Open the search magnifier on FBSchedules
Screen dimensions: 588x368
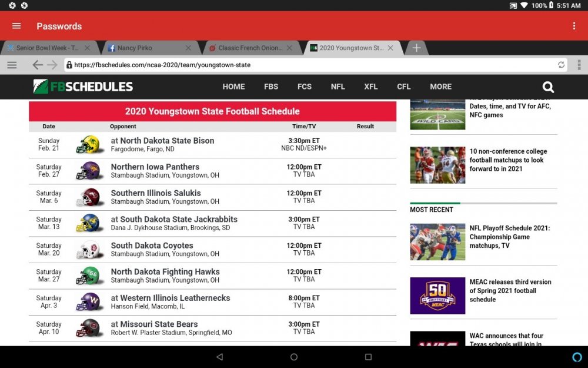click(x=548, y=87)
